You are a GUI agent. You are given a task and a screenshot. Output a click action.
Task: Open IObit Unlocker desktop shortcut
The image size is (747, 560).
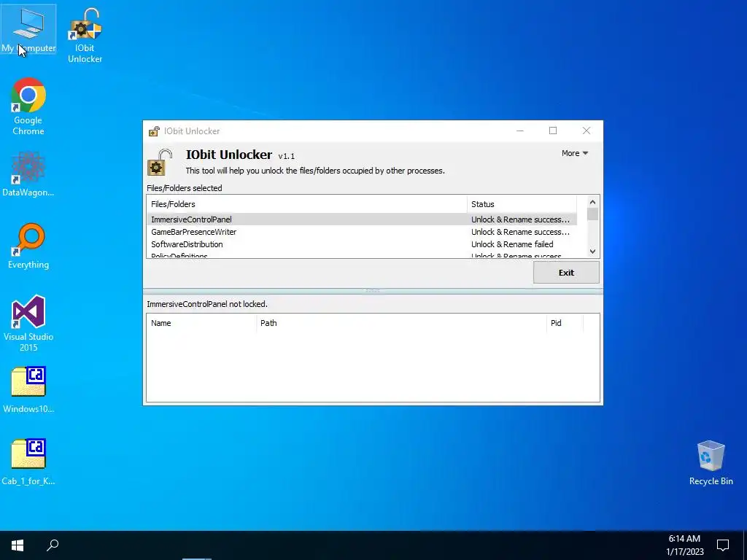point(85,35)
